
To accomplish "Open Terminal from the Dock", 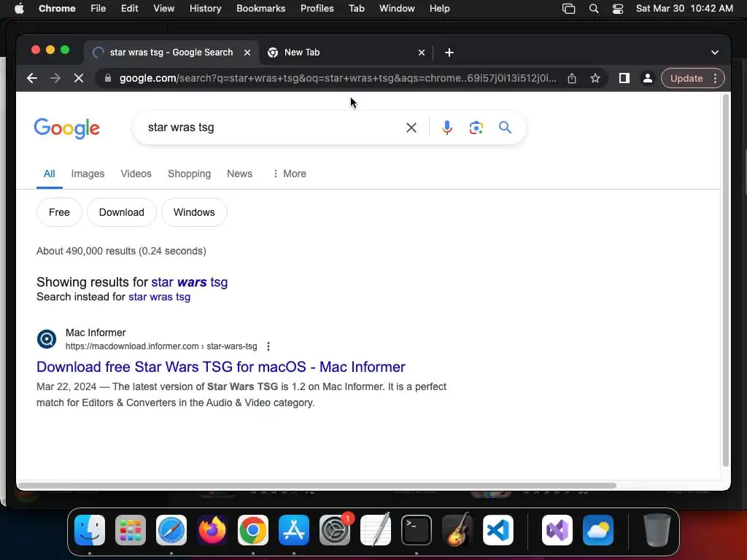I will 417,530.
